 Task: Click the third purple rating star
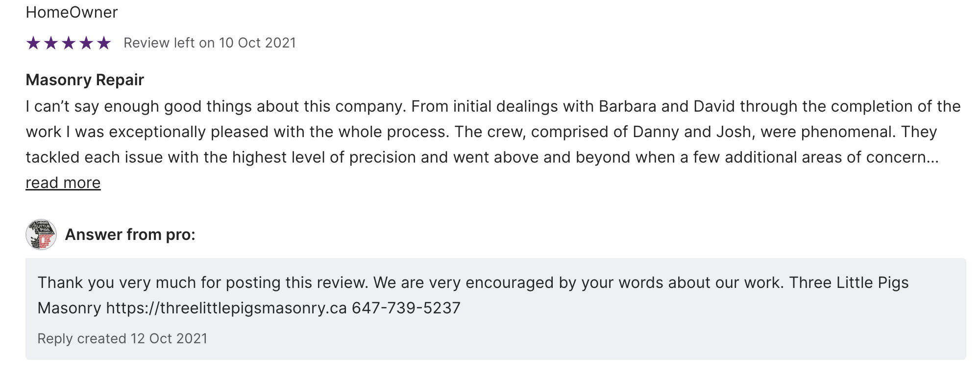(69, 43)
